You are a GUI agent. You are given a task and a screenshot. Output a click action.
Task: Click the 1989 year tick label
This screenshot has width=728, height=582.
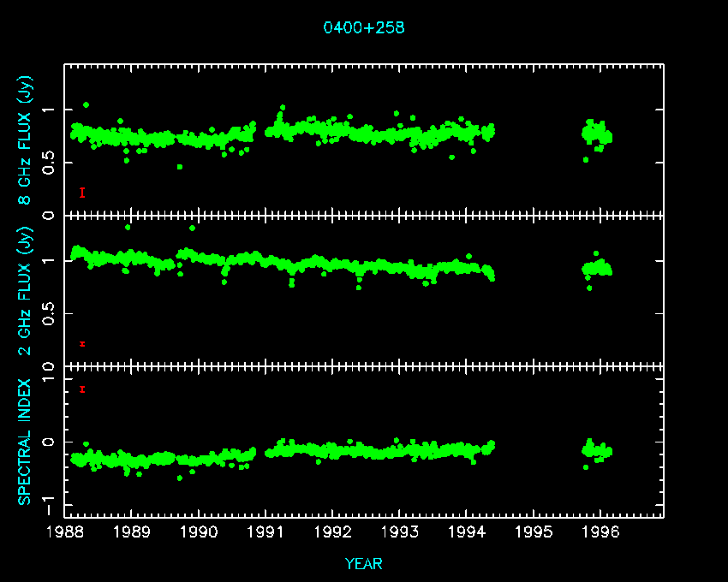tap(131, 532)
